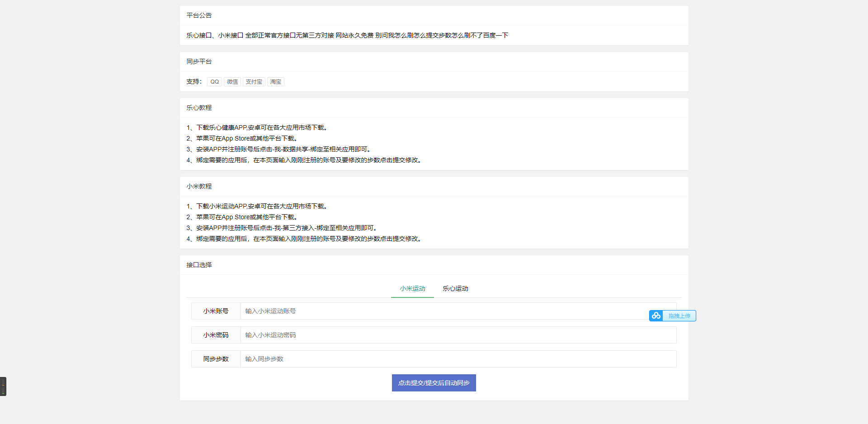
Task: Click the 平台公告 panel heading
Action: pos(199,15)
